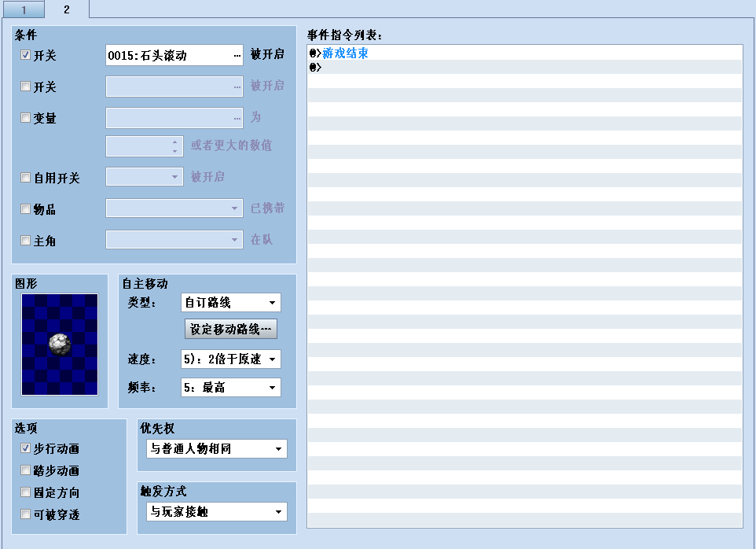Click the 设定移动路线 button
The height and width of the screenshot is (549, 756).
231,329
